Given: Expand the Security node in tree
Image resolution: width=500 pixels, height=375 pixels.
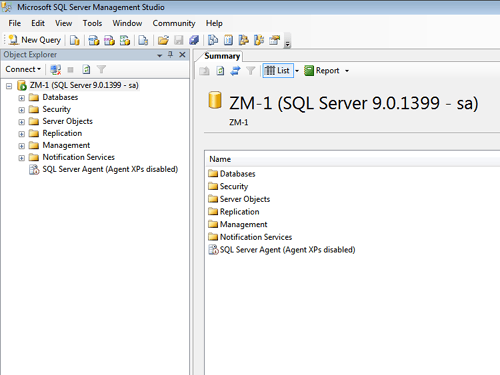Looking at the screenshot, I should (21, 110).
